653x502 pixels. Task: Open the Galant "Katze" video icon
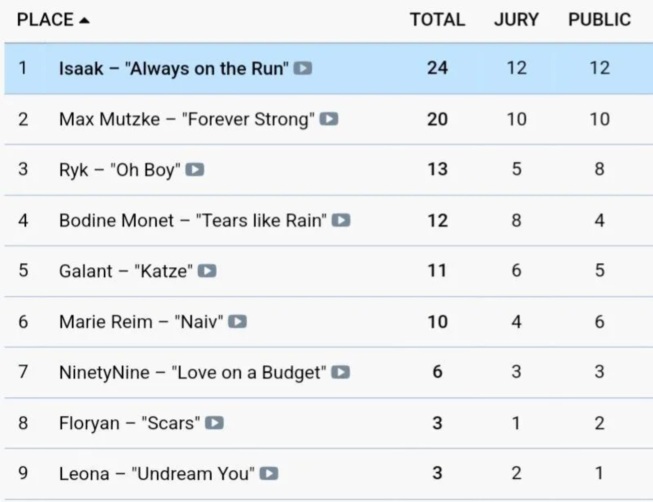point(207,271)
